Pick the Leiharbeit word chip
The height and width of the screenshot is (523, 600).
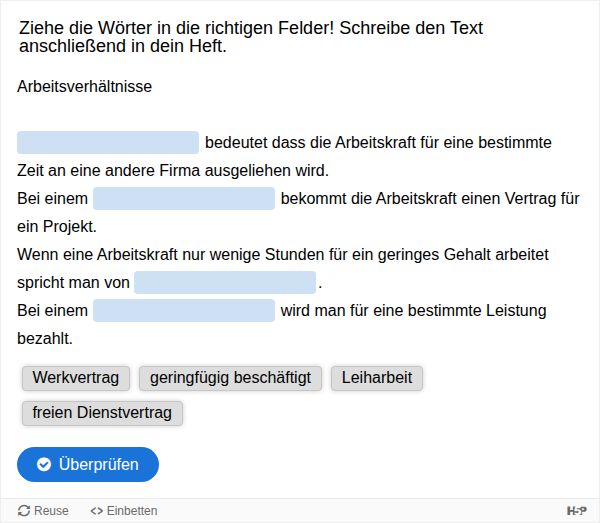click(377, 378)
